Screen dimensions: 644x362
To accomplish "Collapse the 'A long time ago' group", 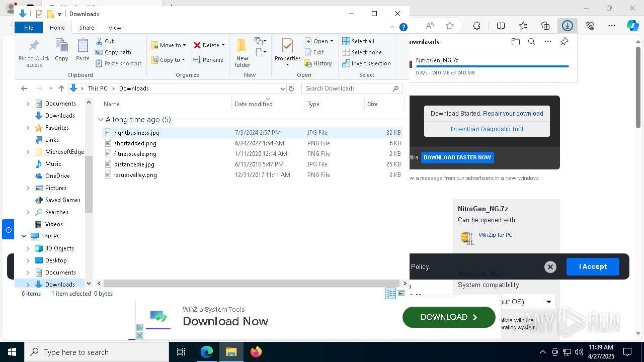I will 101,120.
